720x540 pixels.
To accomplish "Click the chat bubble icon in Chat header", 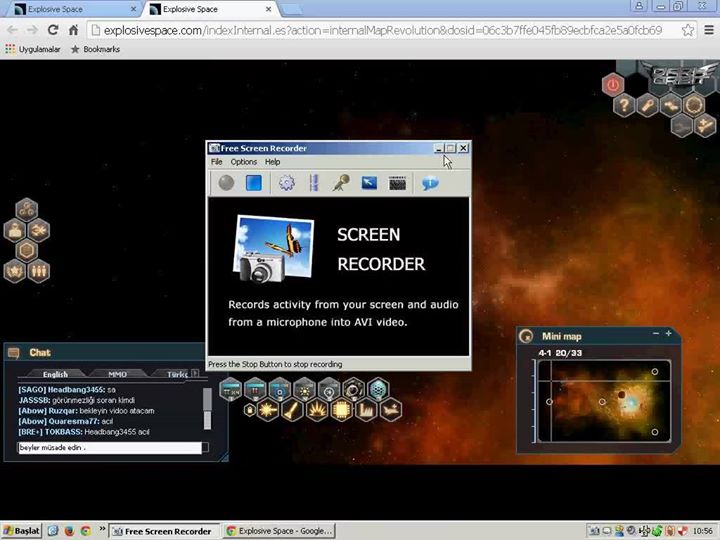I will [14, 353].
